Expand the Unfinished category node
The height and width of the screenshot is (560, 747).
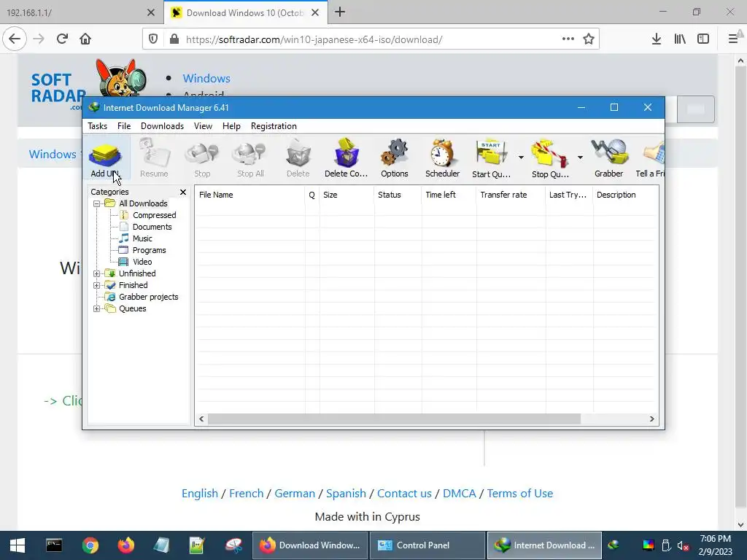(x=97, y=274)
